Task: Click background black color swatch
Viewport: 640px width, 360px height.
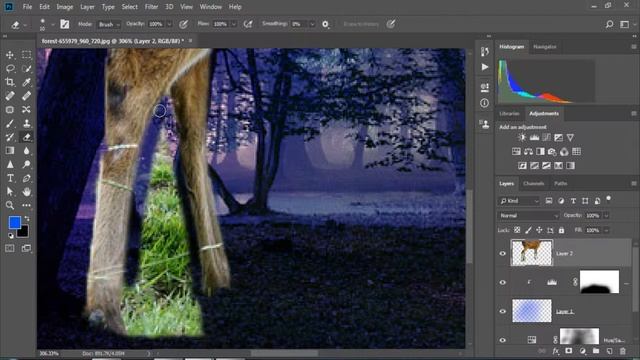Action: 24,232
